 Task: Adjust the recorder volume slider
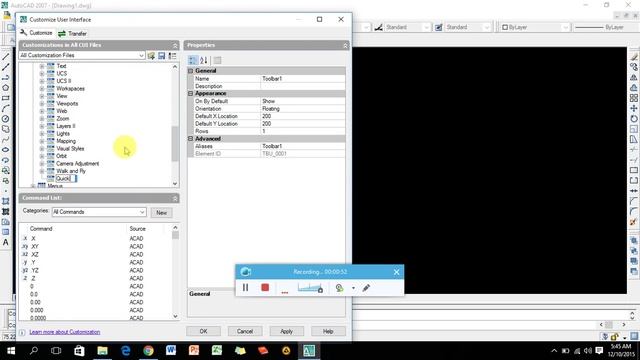click(310, 288)
